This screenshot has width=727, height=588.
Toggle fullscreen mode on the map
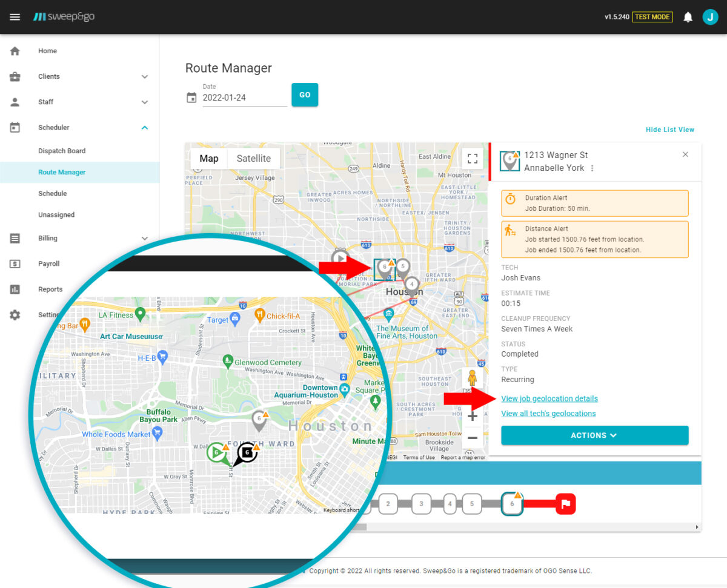click(x=473, y=157)
